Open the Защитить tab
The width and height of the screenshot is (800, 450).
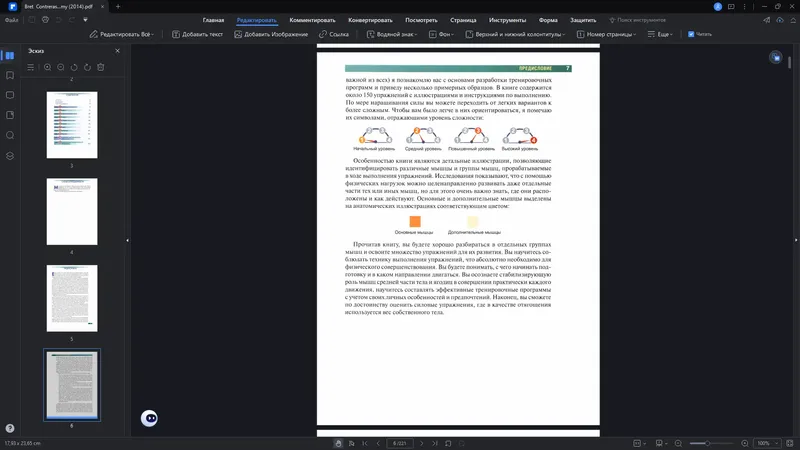[583, 20]
